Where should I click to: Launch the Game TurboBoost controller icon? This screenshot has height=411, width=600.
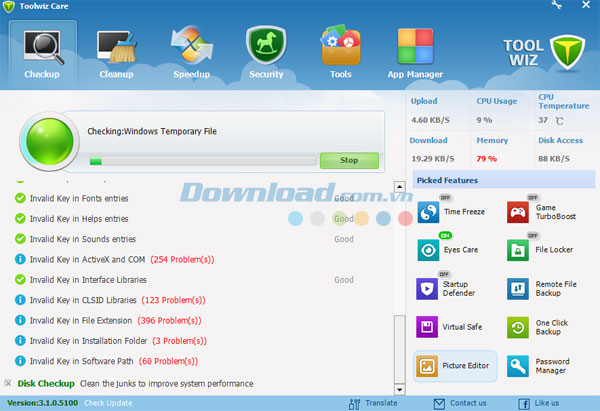point(518,212)
